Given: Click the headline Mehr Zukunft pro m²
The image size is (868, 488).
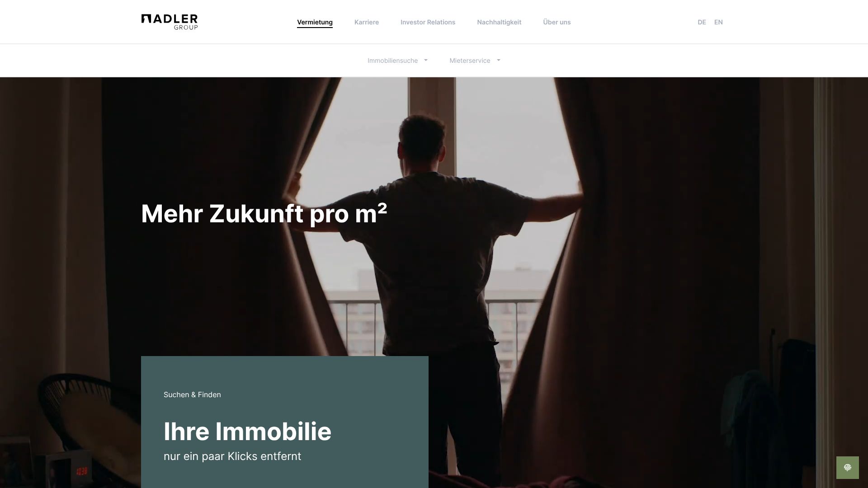Looking at the screenshot, I should (x=264, y=213).
